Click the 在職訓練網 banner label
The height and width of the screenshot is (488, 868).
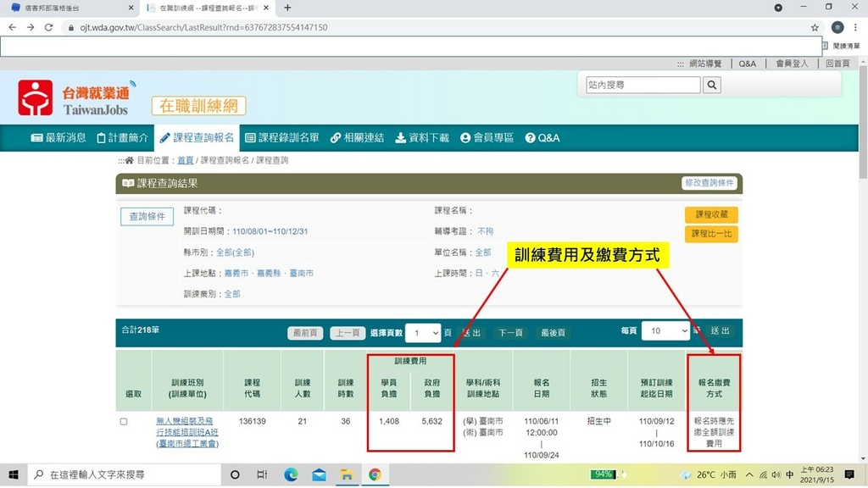[x=198, y=106]
